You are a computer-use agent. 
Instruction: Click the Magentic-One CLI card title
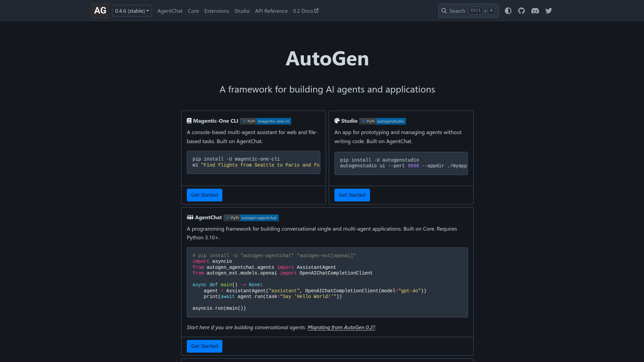(216, 121)
